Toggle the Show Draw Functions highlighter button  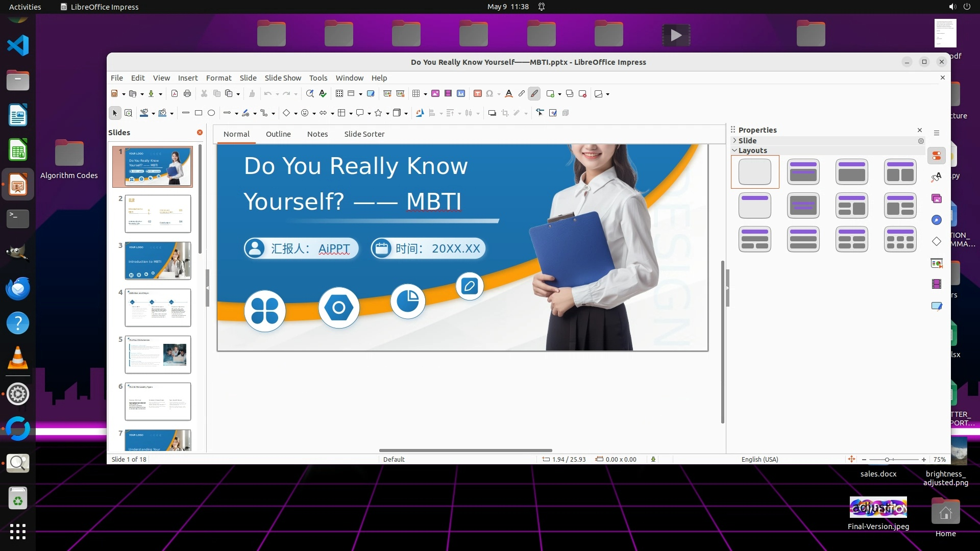click(x=534, y=93)
